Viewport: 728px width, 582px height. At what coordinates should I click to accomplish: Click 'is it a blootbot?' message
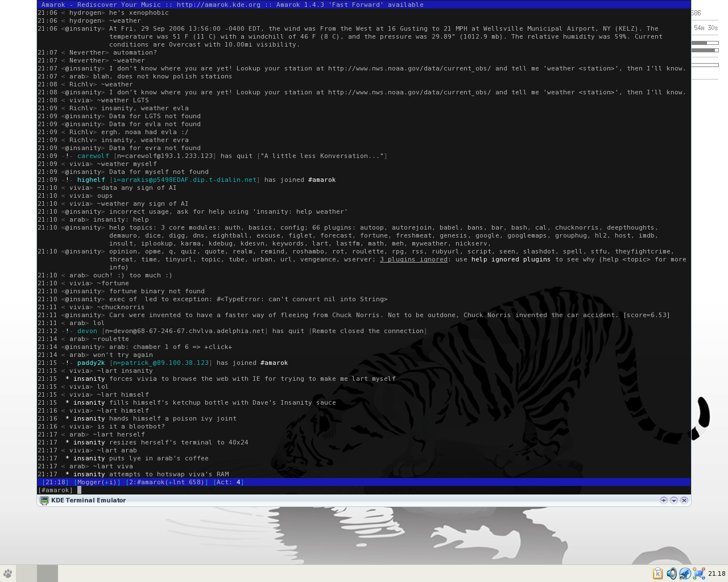pyautogui.click(x=131, y=426)
